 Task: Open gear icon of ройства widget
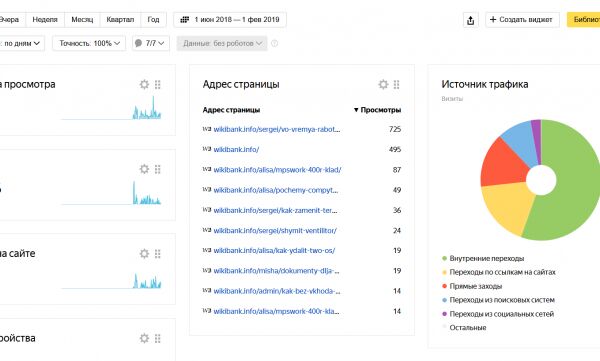(144, 338)
